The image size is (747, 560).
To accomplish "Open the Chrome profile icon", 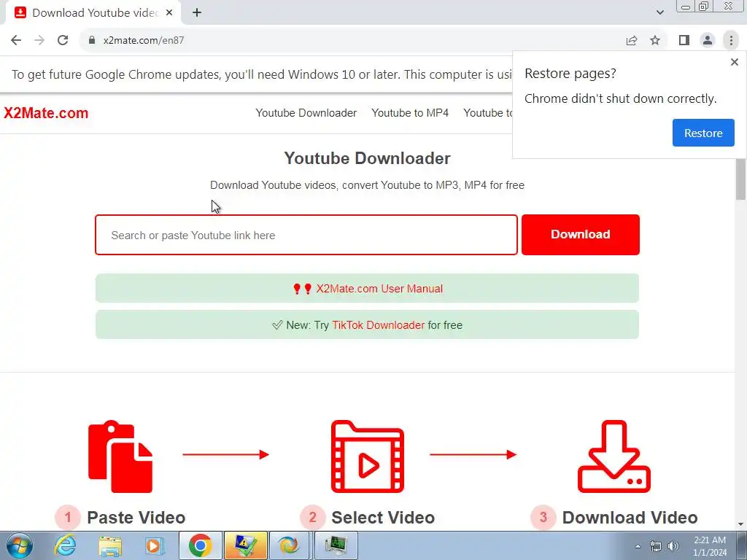I will pos(708,41).
